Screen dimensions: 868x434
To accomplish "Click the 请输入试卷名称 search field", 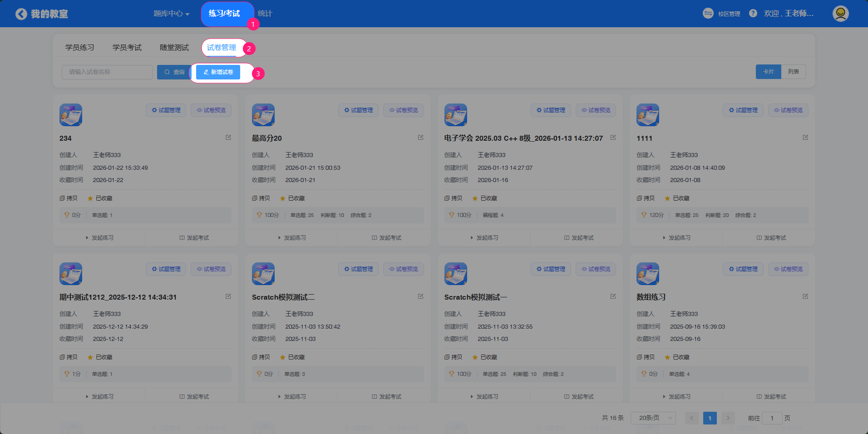I will (x=107, y=72).
